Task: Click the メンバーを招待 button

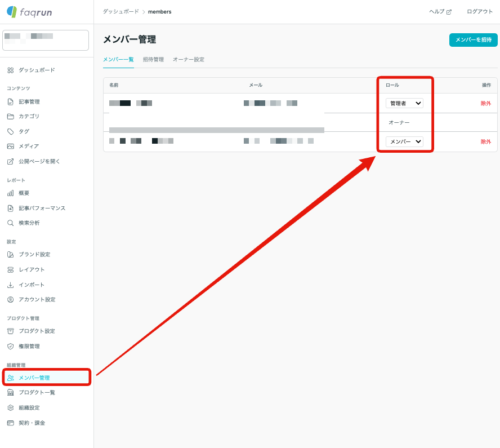Action: pyautogui.click(x=473, y=40)
